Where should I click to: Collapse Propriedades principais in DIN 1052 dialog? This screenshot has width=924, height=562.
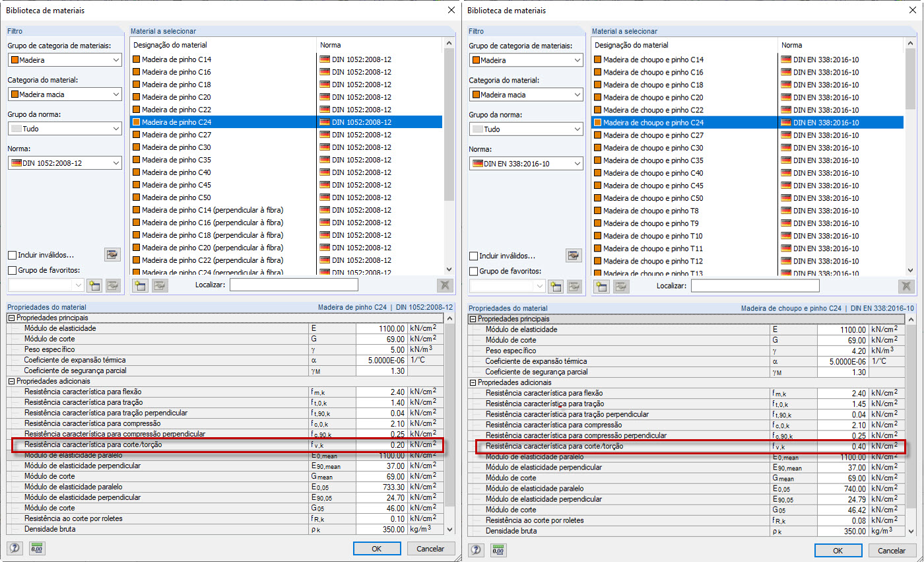click(x=11, y=318)
